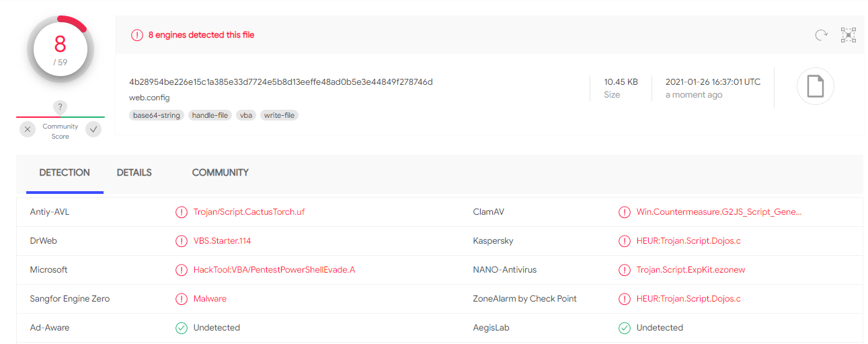Click the vba tag
This screenshot has height=344, width=868.
(246, 115)
